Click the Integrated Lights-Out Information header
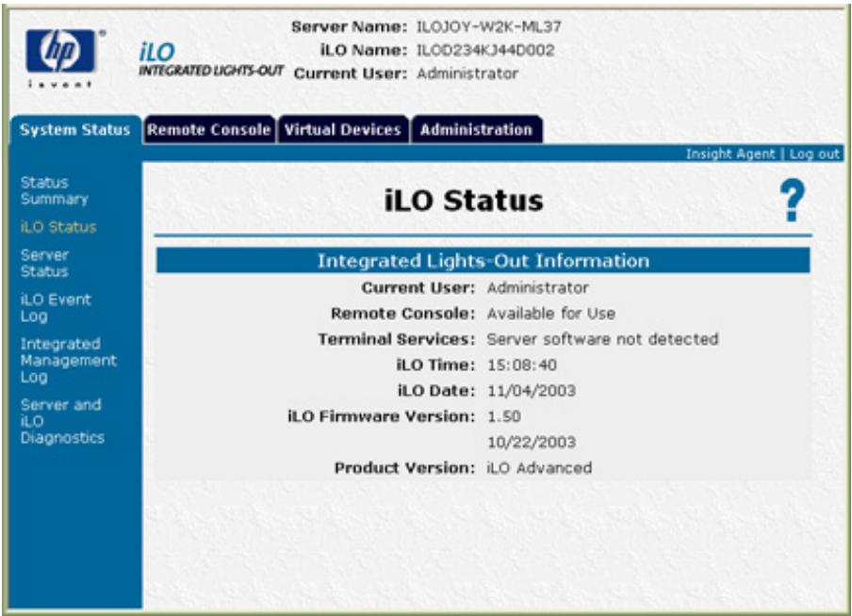Viewport: 852px width, 616px height. tap(483, 261)
